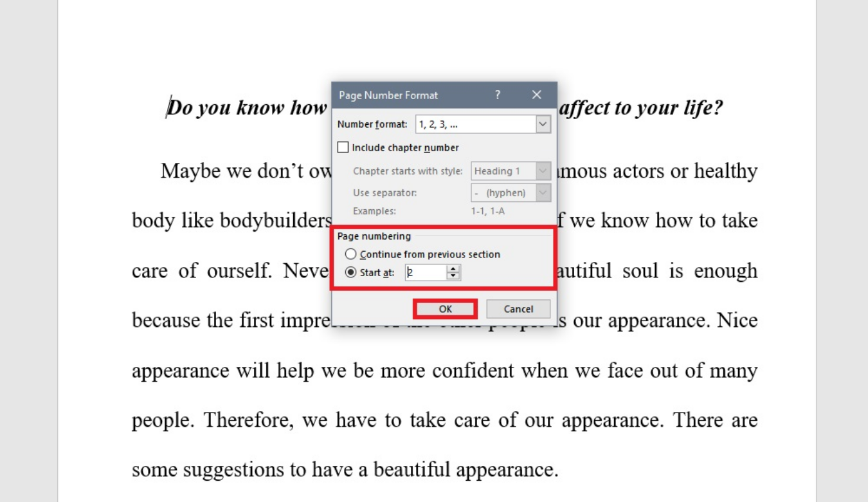Select Continue from previous section option

[350, 254]
